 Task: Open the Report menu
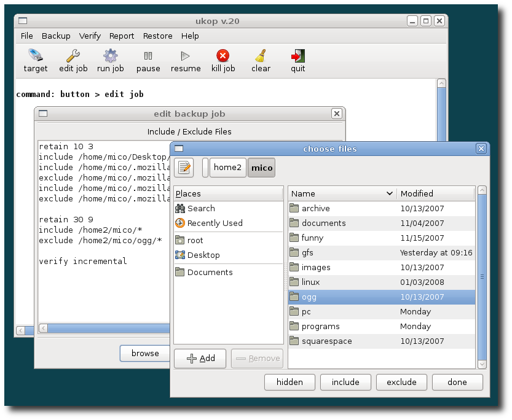click(122, 36)
